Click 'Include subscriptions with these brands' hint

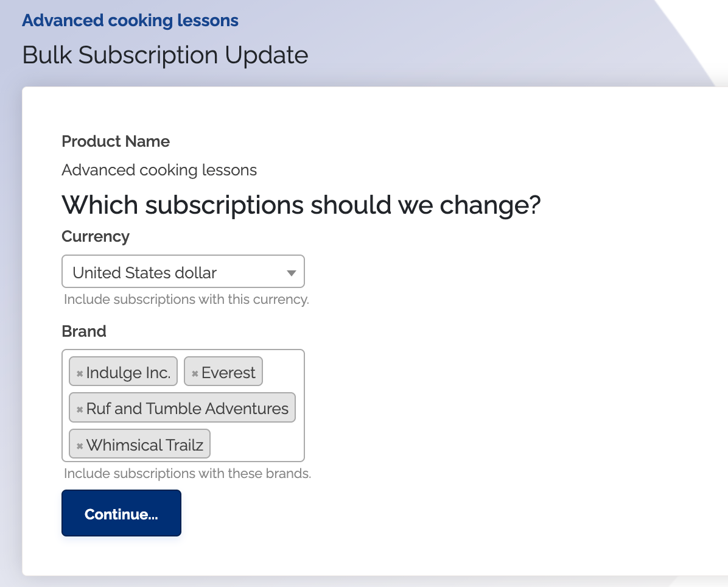(187, 474)
